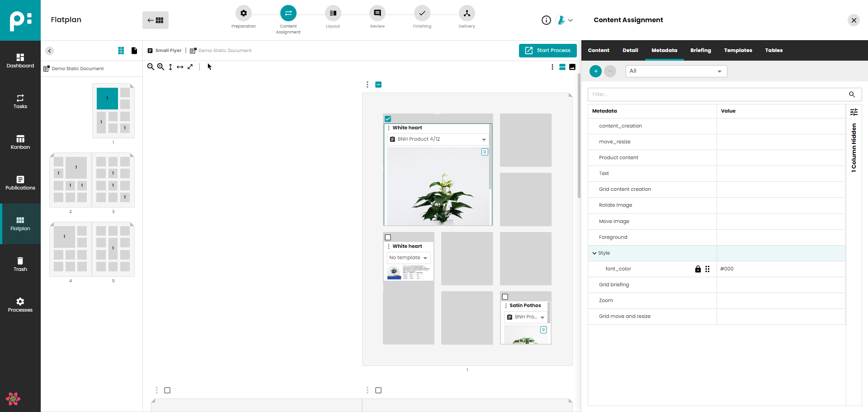Switch to grid view in page panel
Viewport: 868px width, 412px height.
click(x=121, y=51)
